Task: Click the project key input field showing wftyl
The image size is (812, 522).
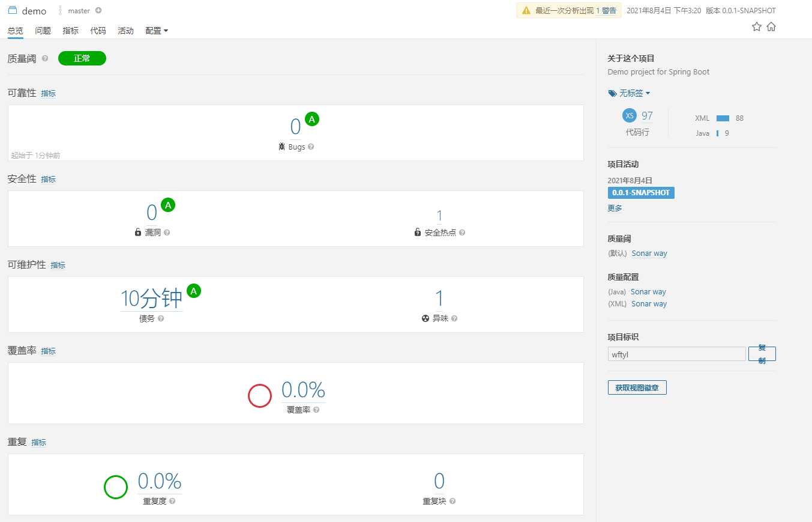Action: click(x=676, y=354)
